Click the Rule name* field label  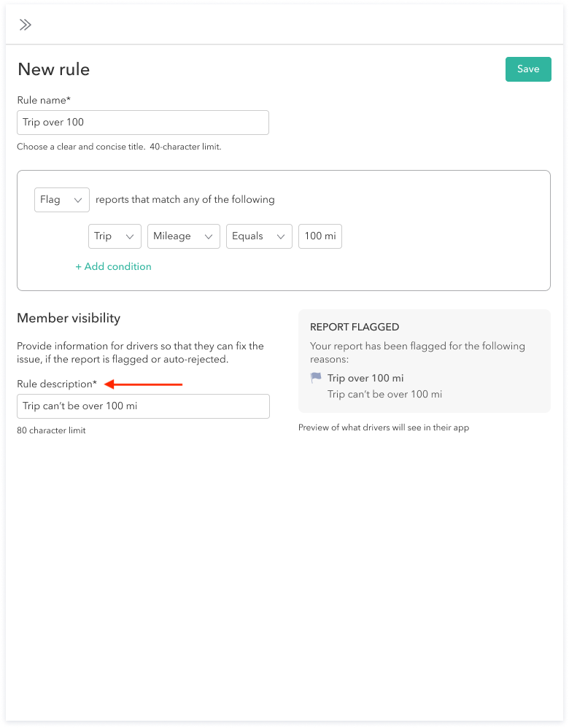click(x=44, y=100)
